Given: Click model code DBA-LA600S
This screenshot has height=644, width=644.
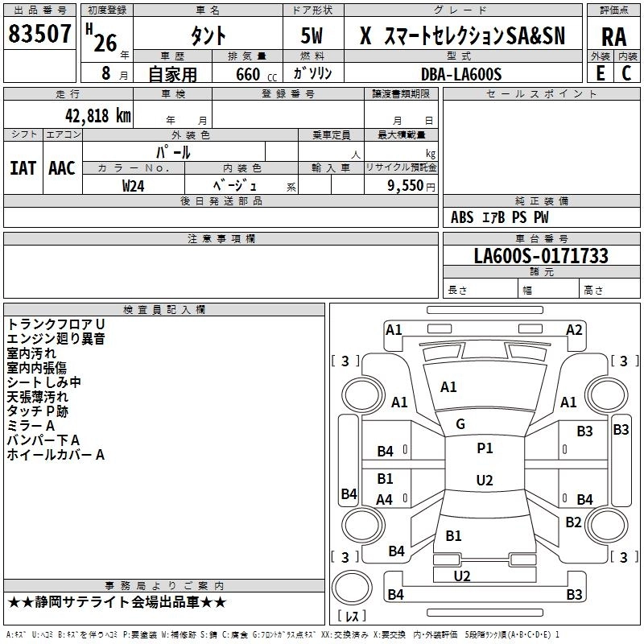Looking at the screenshot, I should click(x=461, y=74).
